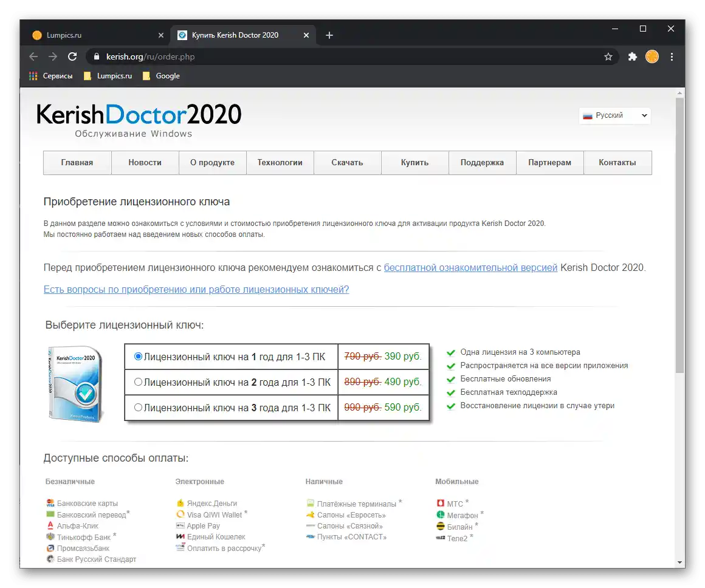
Task: Click the Альфа-Клик payment icon
Action: (50, 525)
